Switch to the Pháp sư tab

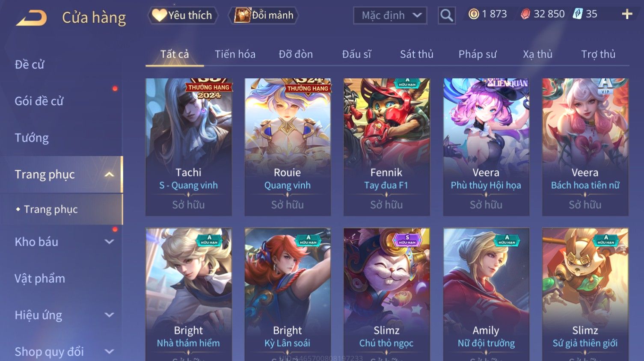click(478, 54)
